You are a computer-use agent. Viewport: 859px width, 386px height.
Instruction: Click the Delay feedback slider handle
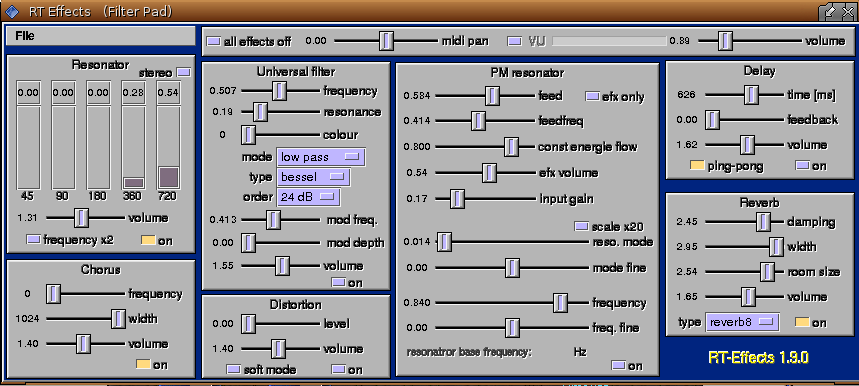pos(712,119)
